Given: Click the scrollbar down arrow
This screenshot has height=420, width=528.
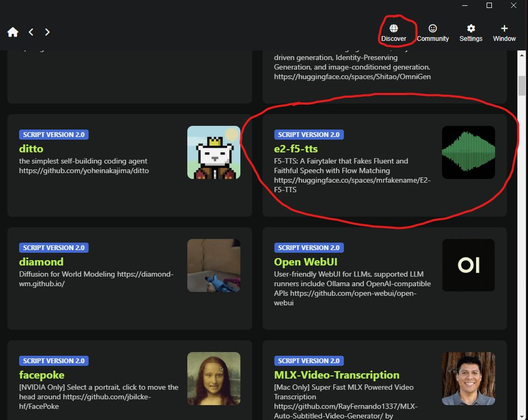Looking at the screenshot, I should coord(522,417).
